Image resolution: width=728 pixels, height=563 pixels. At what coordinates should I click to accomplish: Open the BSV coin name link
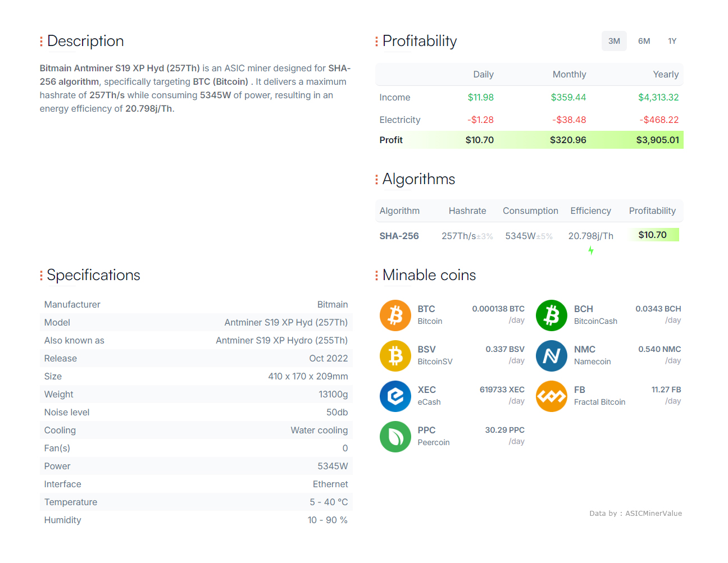pyautogui.click(x=427, y=349)
